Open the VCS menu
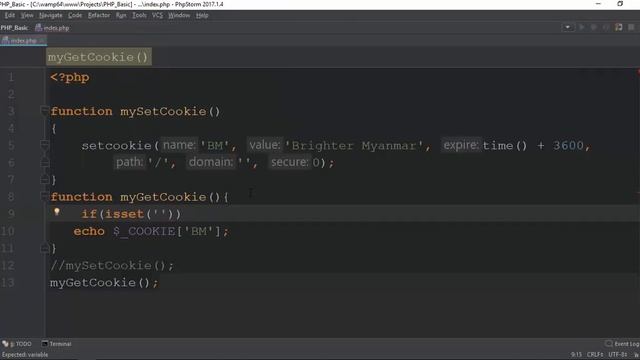The width and height of the screenshot is (640, 360). pyautogui.click(x=157, y=15)
